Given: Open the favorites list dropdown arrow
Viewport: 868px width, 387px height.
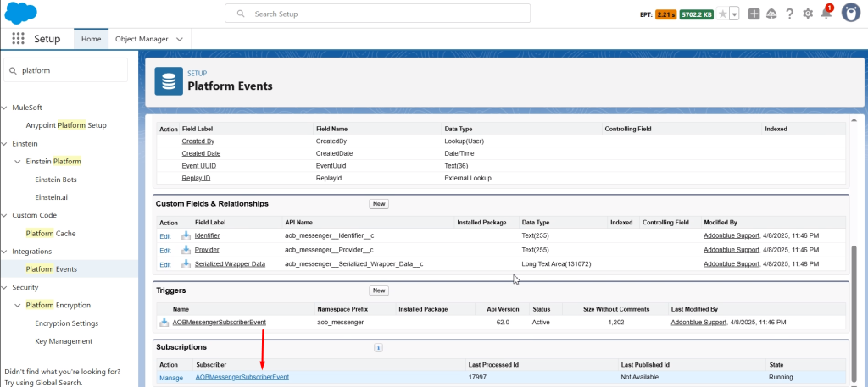Looking at the screenshot, I should tap(734, 14).
